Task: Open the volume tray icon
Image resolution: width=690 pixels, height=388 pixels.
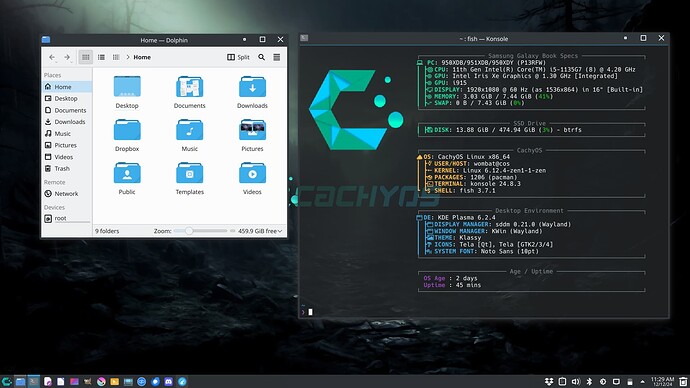Action: pyautogui.click(x=576, y=381)
